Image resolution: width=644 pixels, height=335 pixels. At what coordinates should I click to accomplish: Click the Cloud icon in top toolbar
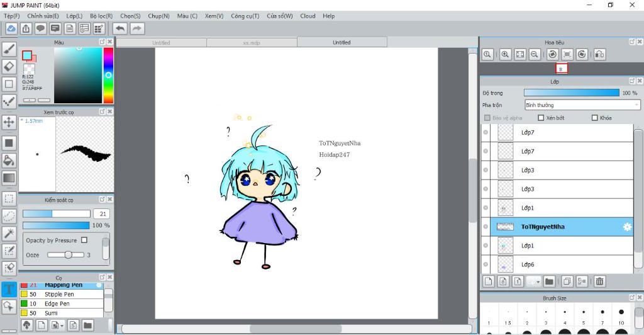click(11, 28)
